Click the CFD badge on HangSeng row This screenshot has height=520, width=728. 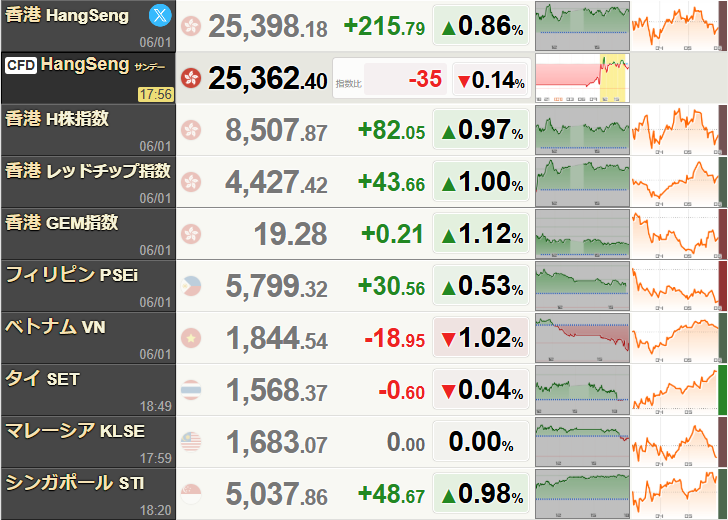(21, 65)
